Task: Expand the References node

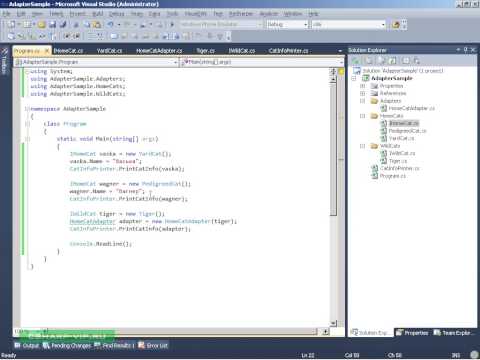Action: (x=363, y=93)
